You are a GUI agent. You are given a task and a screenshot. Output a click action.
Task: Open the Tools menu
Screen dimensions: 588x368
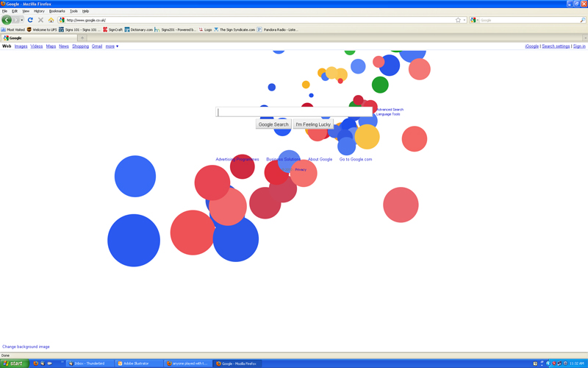[x=73, y=11]
